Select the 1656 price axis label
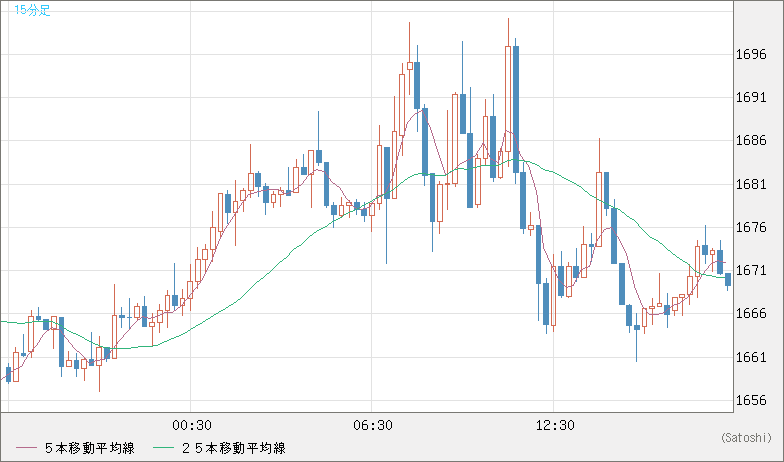The width and height of the screenshot is (784, 462). click(751, 400)
